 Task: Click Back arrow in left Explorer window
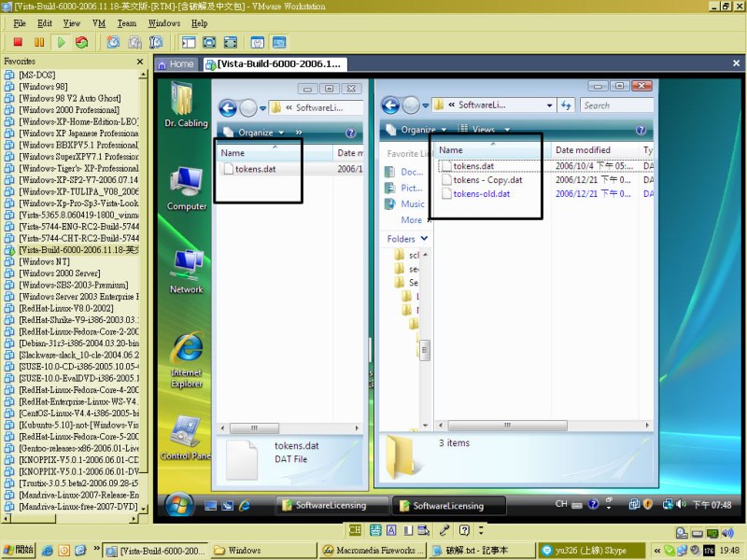coord(228,108)
